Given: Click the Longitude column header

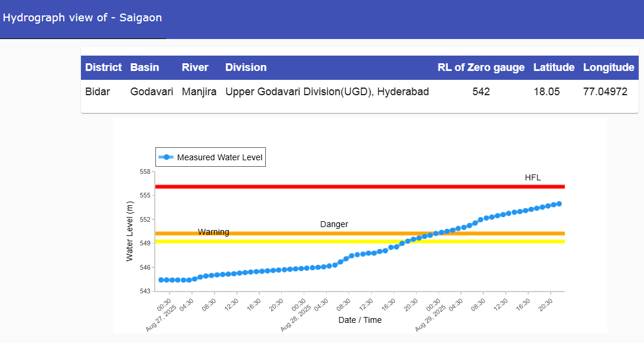Looking at the screenshot, I should tap(609, 67).
